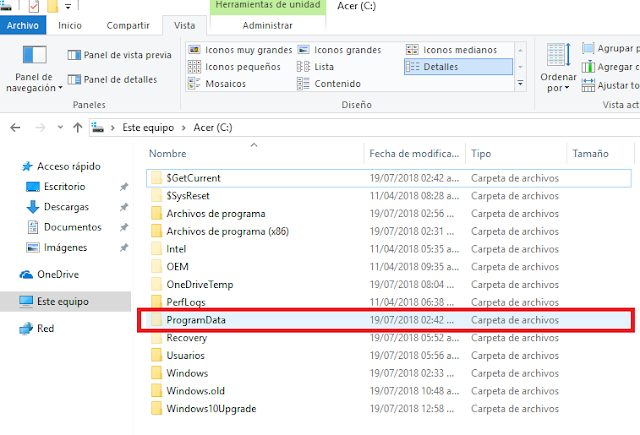Toggle the Panel de vista previa
The image size is (640, 435).
click(120, 55)
